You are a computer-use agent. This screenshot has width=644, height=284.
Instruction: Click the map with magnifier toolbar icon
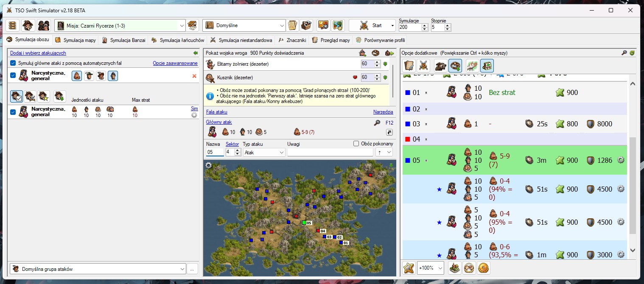(x=323, y=25)
